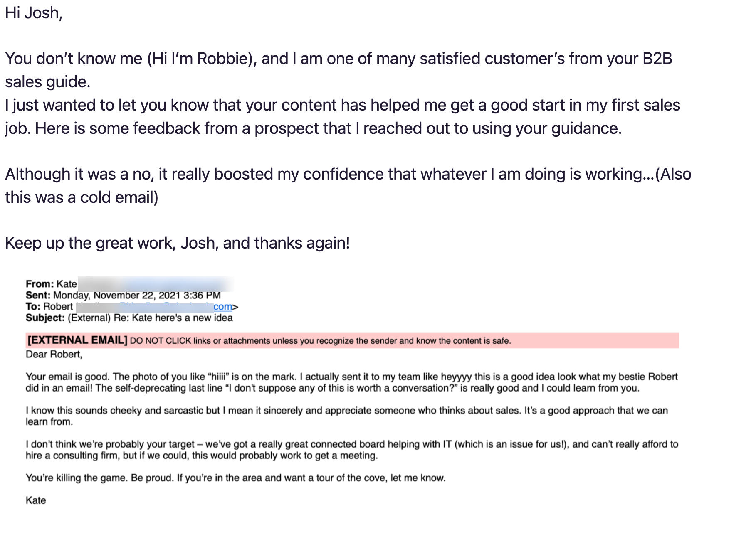Click 'Although it was a no' paragraph
The image size is (756, 542).
(348, 186)
